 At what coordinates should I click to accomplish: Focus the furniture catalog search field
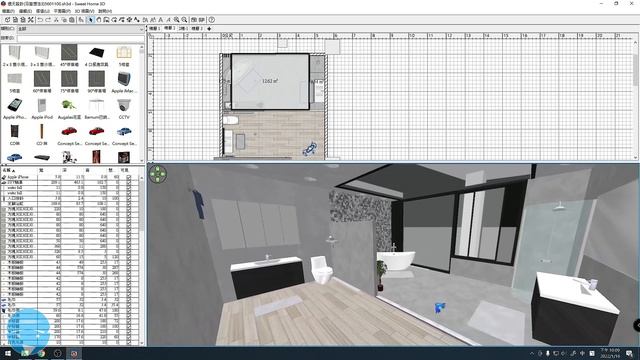point(81,38)
